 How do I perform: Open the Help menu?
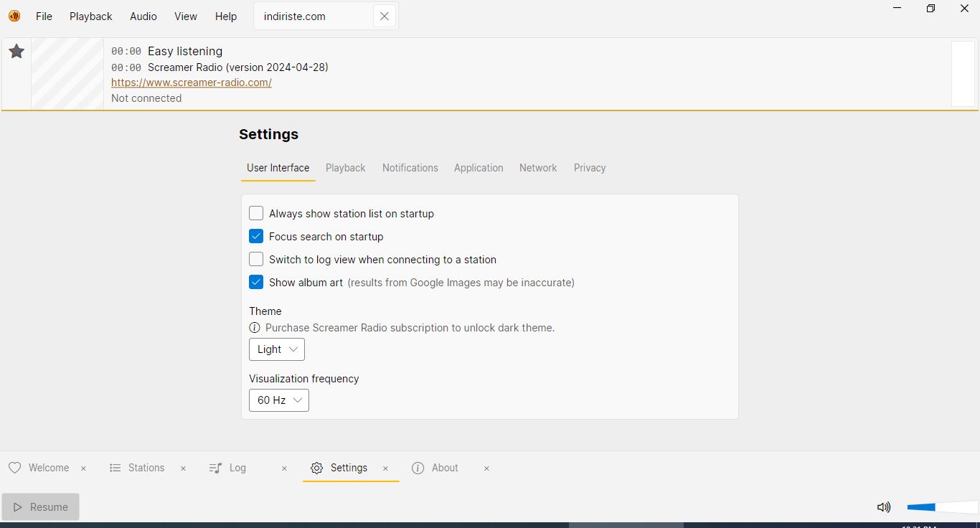(x=226, y=16)
